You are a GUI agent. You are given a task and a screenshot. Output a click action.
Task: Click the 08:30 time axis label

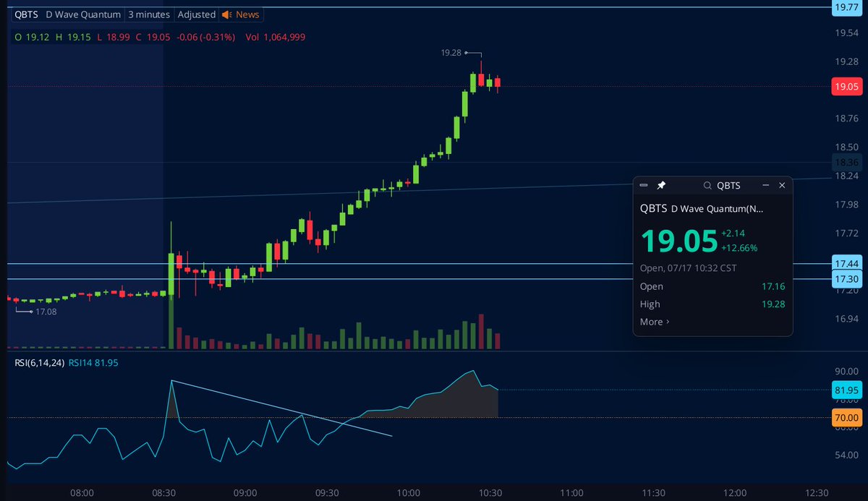coord(163,492)
